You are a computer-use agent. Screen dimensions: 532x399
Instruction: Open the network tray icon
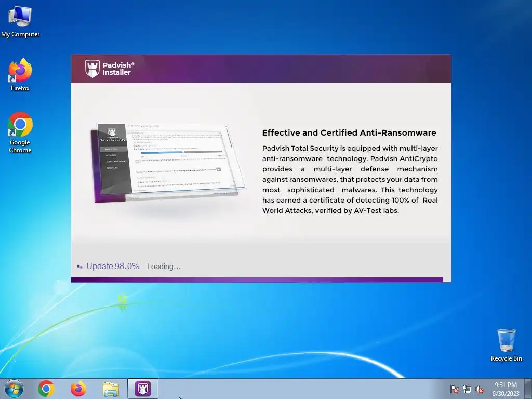467,389
